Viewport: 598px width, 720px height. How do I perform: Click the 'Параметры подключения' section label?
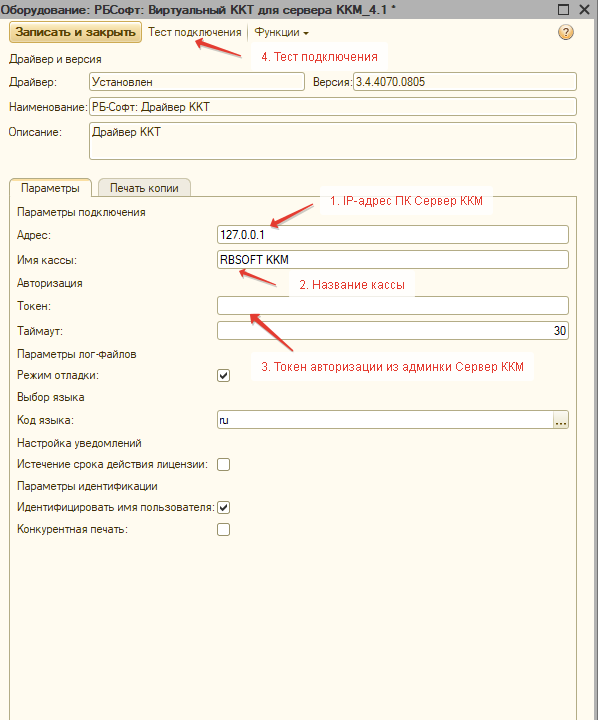click(81, 212)
